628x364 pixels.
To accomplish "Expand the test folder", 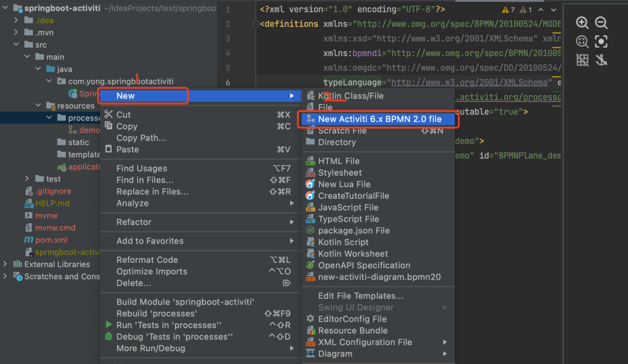I will click(x=27, y=179).
